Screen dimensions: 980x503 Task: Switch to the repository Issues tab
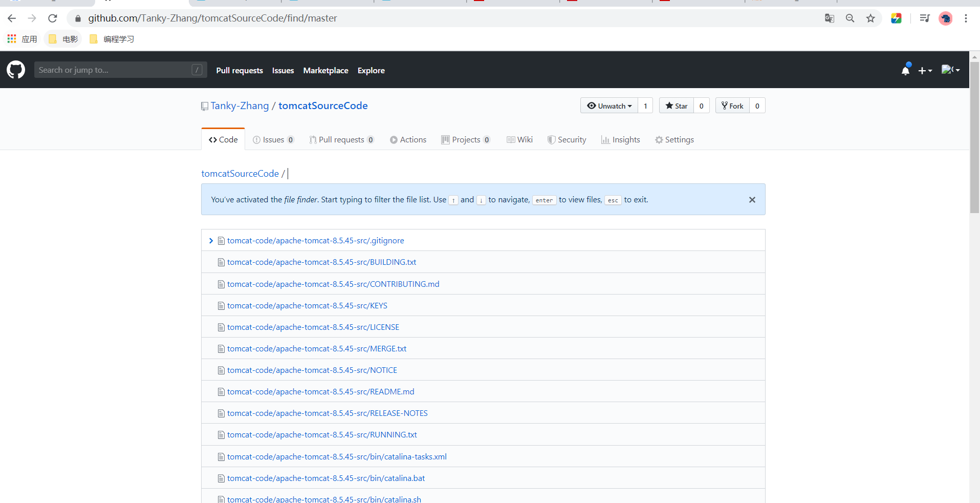(x=273, y=139)
